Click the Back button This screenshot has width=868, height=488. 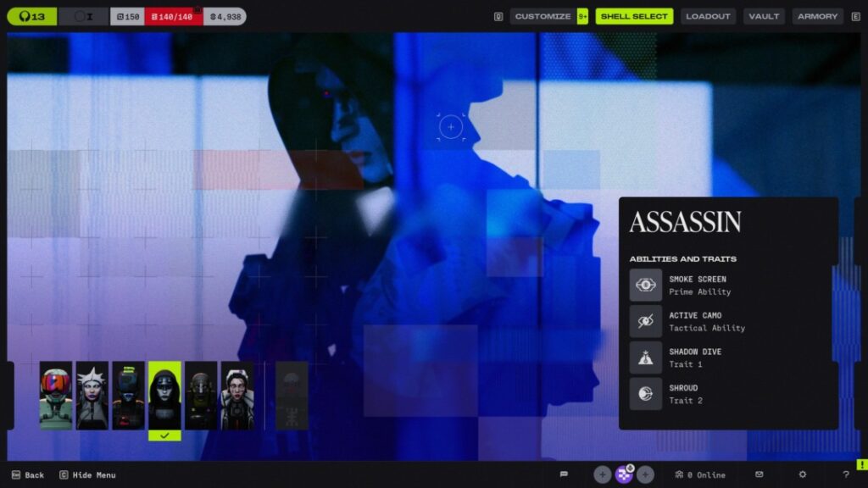coord(28,474)
